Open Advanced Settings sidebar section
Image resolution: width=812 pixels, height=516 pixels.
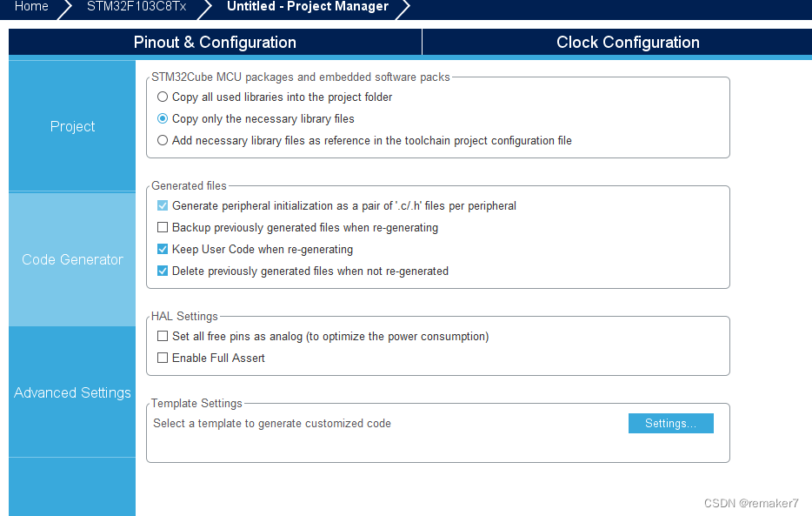[x=72, y=392]
